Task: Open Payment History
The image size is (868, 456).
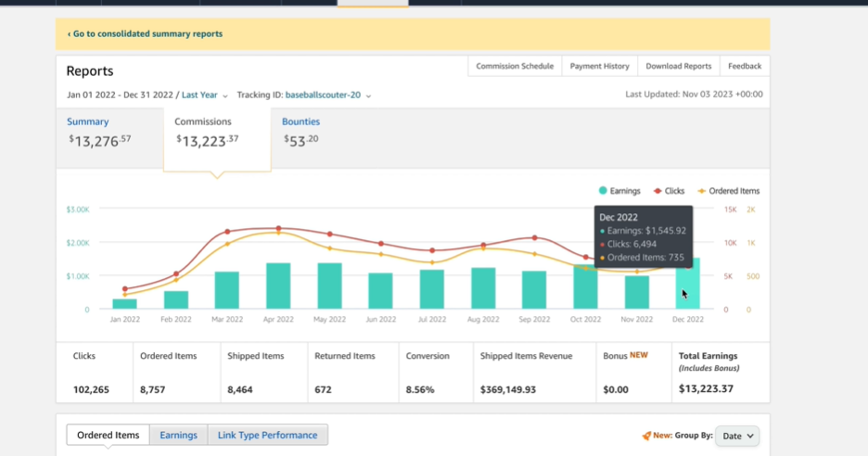Action: click(x=599, y=66)
